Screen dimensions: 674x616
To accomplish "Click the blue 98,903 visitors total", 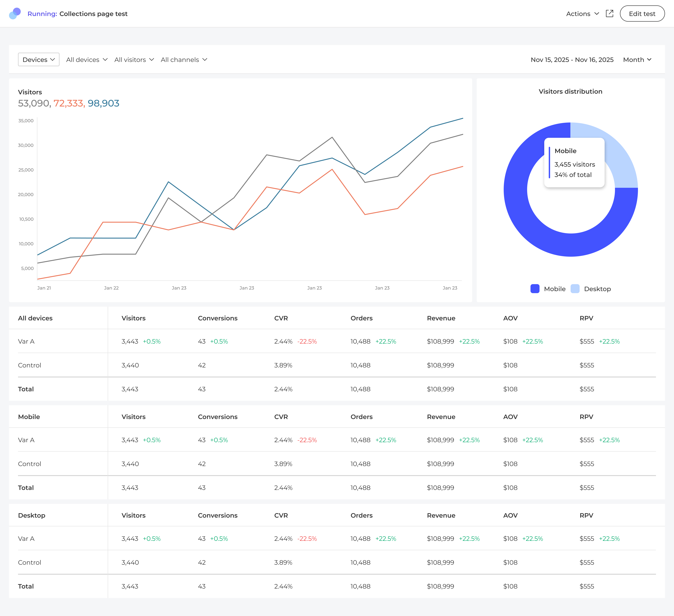I will pyautogui.click(x=103, y=103).
